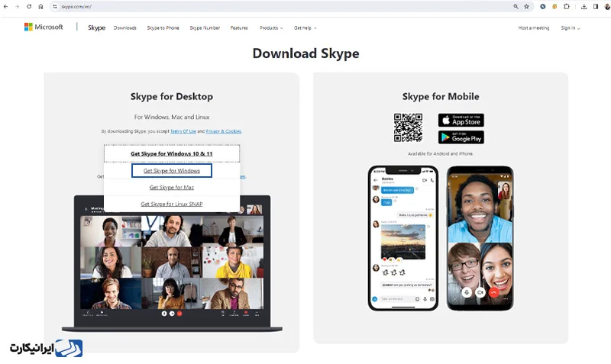Image resolution: width=611 pixels, height=364 pixels.
Task: Open the Downloads nav item
Action: (125, 28)
